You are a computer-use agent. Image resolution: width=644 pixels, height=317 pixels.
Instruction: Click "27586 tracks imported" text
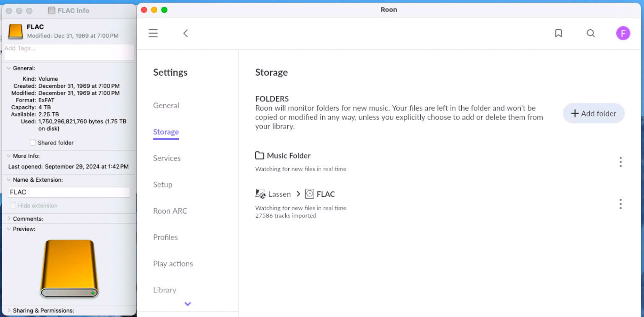(285, 216)
